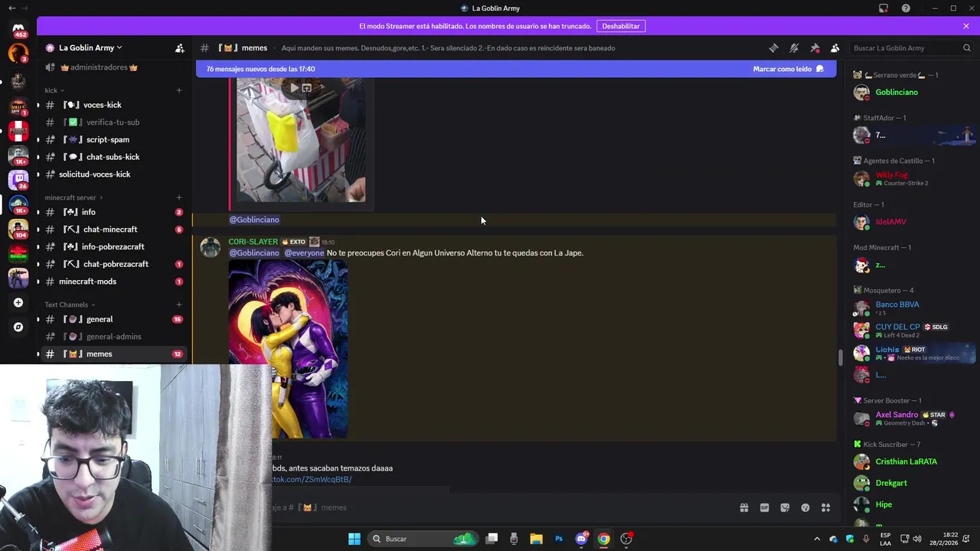
Task: Open gift icon in message bar
Action: [743, 507]
